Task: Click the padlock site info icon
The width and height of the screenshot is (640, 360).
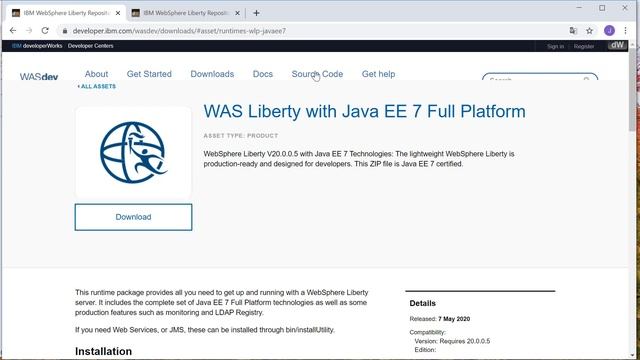Action: [64, 31]
